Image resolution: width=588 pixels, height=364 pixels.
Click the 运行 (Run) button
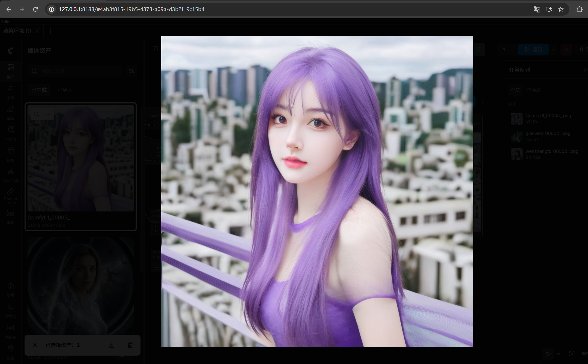coord(533,50)
